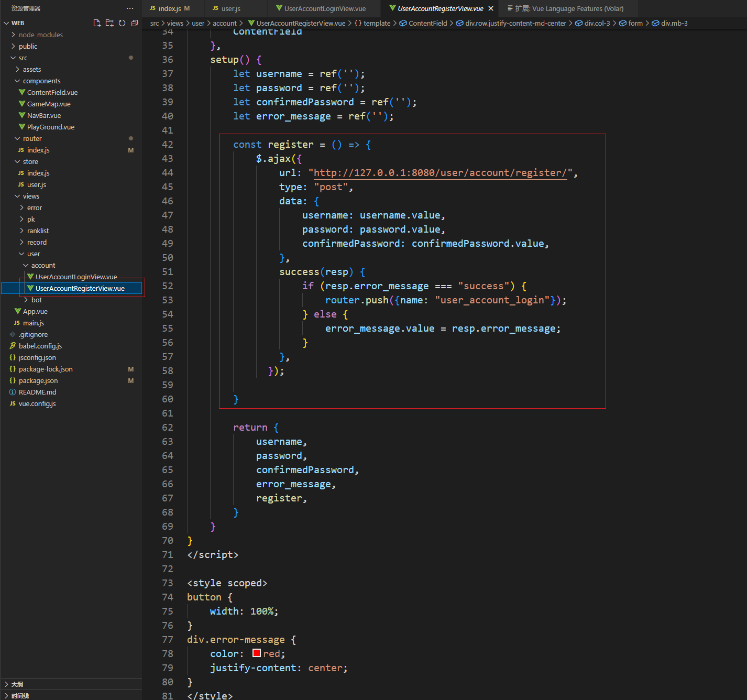
Task: Open UserAccountLoginView.vue in the file tree
Action: 76,277
